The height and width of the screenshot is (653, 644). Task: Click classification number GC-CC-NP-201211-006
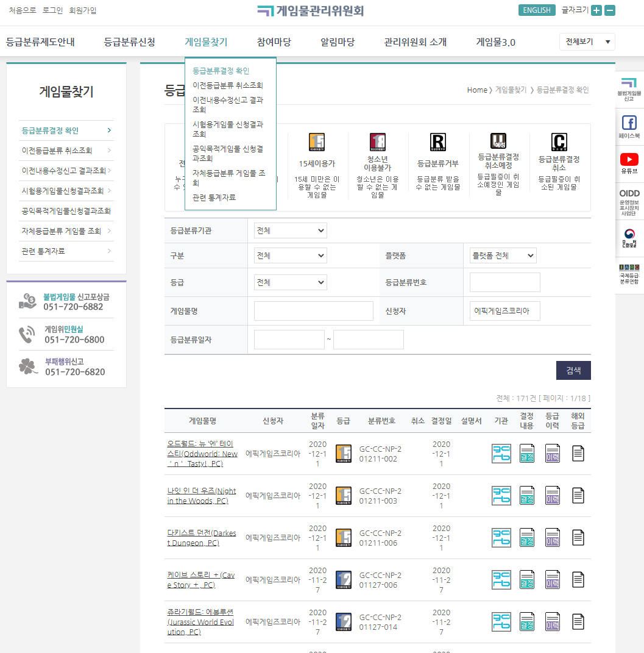coord(380,538)
